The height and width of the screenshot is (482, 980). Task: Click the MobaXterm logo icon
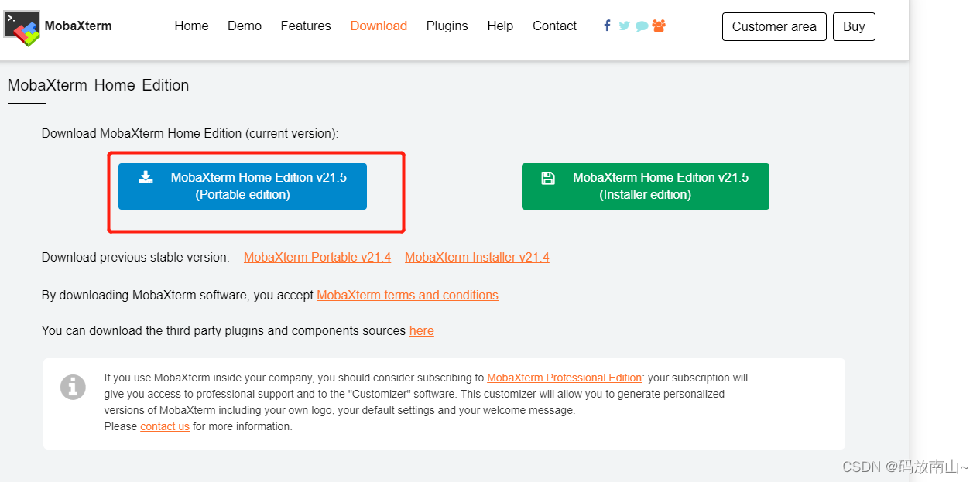(x=22, y=29)
